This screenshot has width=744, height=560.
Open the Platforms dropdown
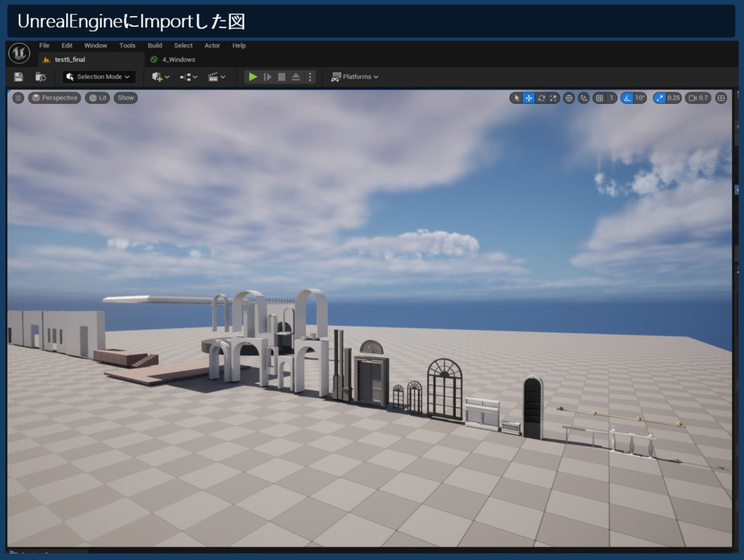(355, 77)
